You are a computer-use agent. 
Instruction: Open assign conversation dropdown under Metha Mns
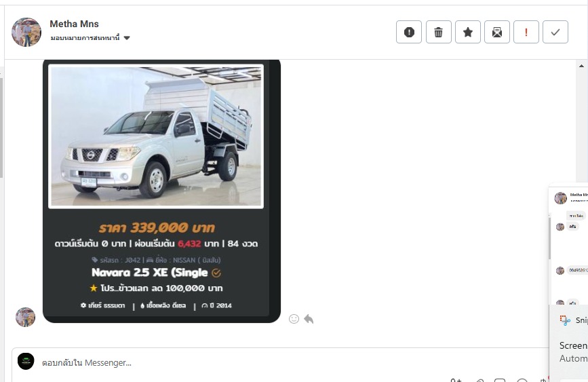[90, 38]
